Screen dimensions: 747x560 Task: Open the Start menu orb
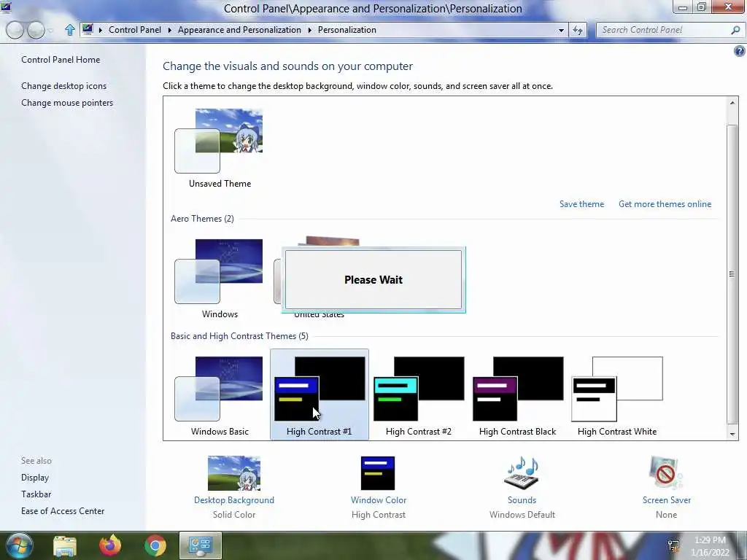coord(19,545)
